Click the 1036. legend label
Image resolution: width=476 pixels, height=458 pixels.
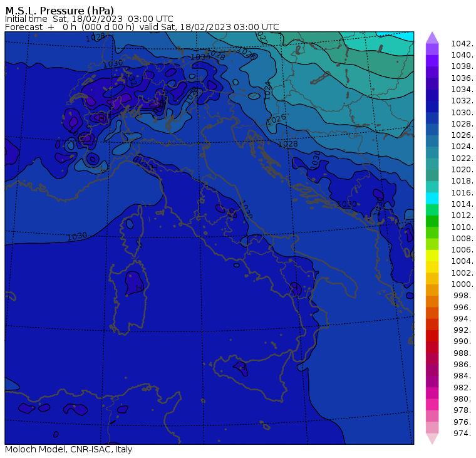point(462,78)
